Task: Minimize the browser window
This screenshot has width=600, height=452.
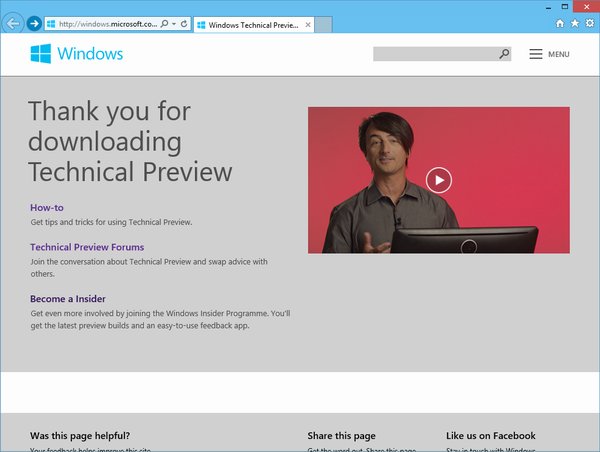Action: (x=548, y=7)
